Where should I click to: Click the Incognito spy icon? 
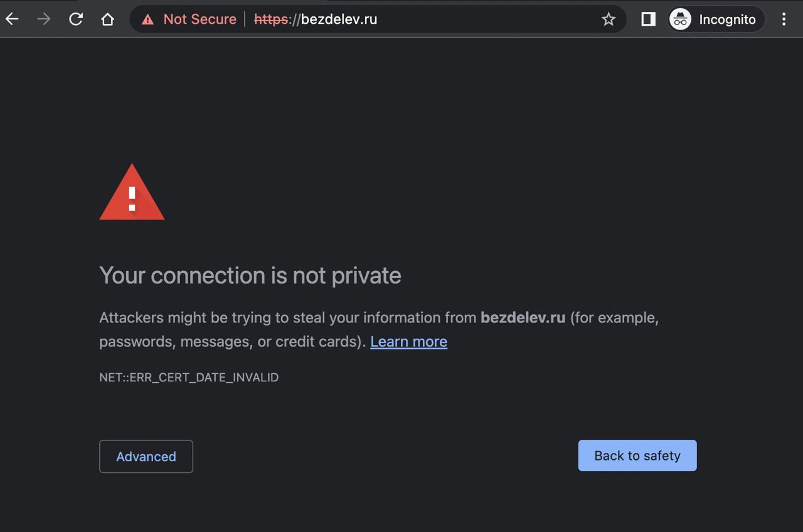coord(681,19)
